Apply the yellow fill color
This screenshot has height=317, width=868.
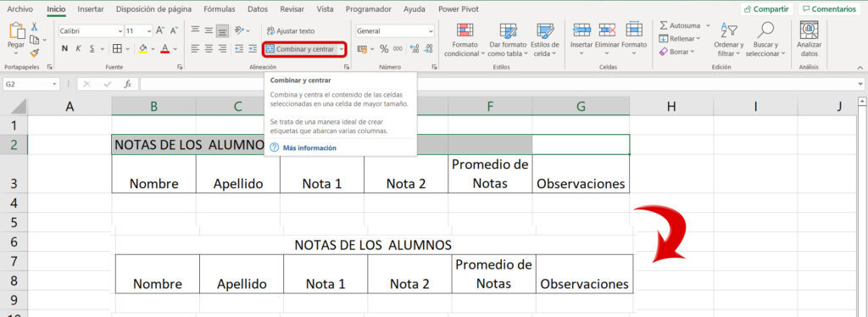tap(142, 48)
